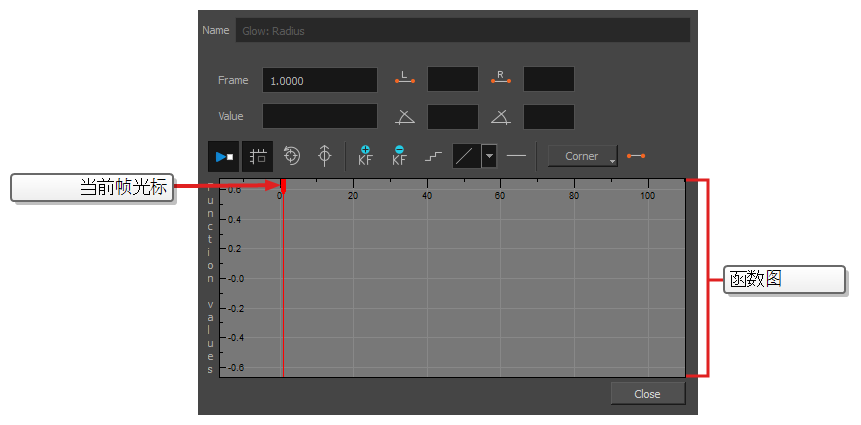Click the orange handle icon beside Corner

click(x=636, y=156)
